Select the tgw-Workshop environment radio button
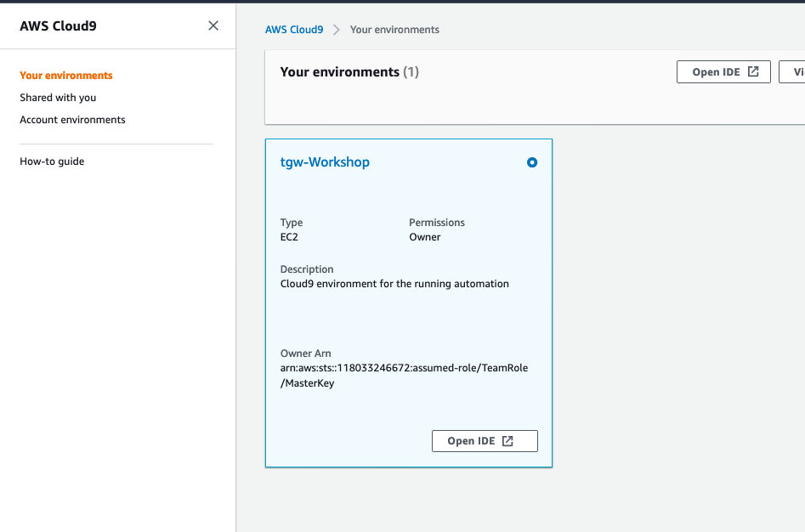The width and height of the screenshot is (805, 532). 532,162
